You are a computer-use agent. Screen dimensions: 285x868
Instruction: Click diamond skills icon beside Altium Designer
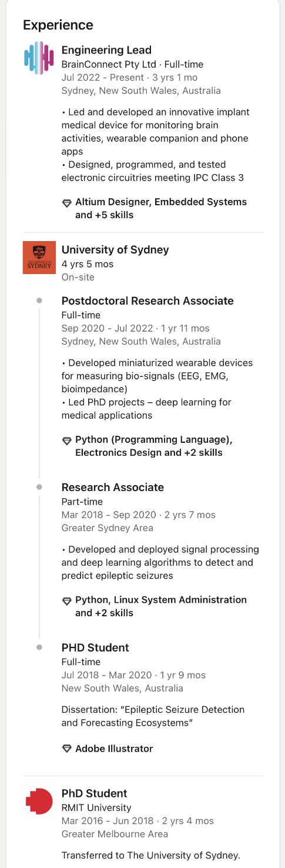click(x=67, y=203)
